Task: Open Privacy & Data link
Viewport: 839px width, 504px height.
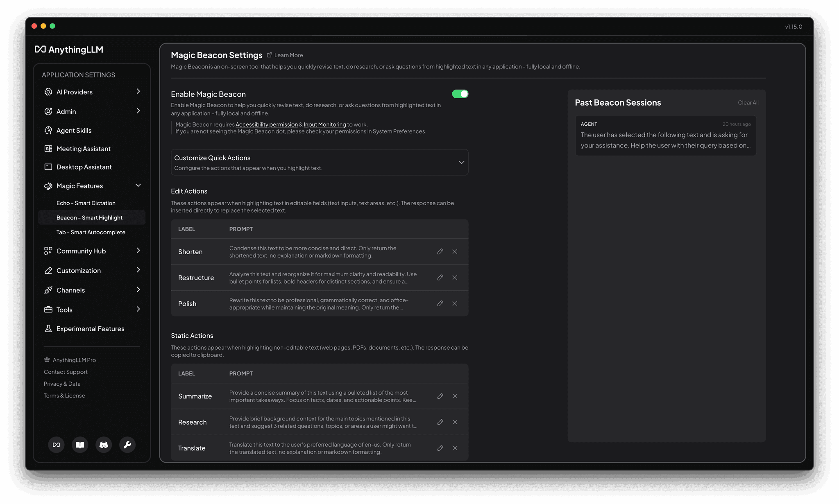Action: point(62,384)
